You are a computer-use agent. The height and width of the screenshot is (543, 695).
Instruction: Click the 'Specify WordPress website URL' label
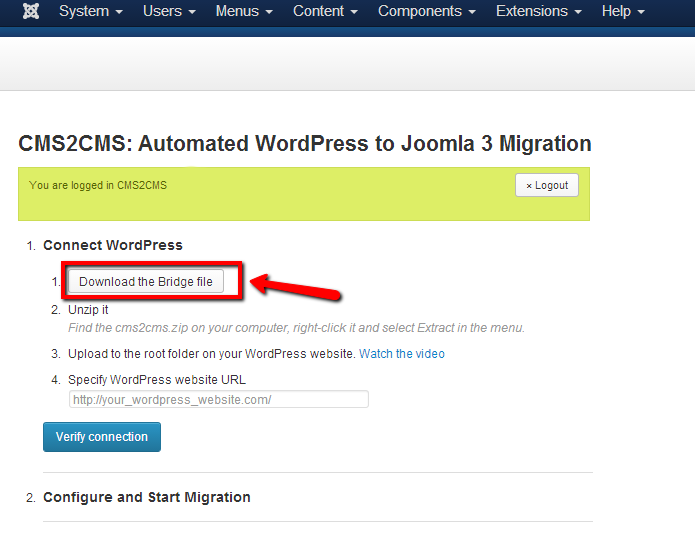tap(157, 380)
